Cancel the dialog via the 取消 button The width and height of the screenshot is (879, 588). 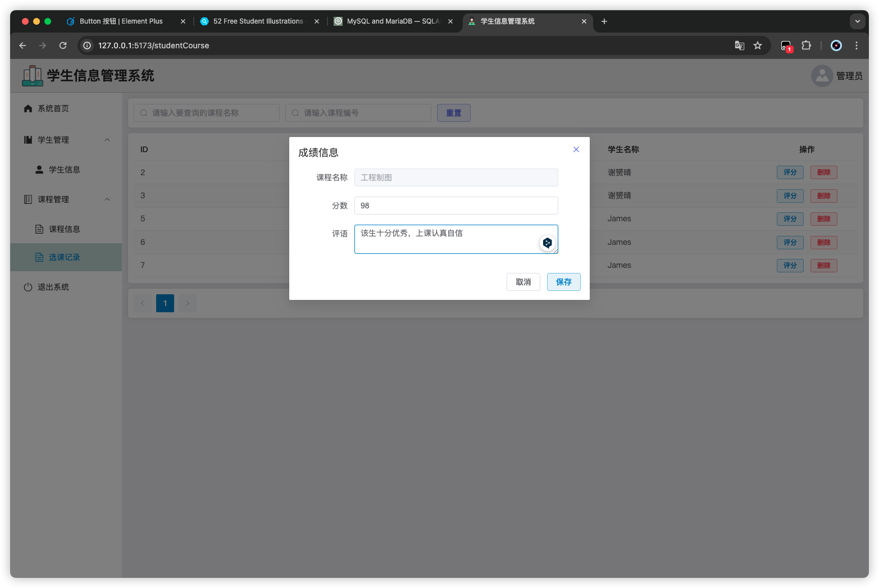(523, 282)
